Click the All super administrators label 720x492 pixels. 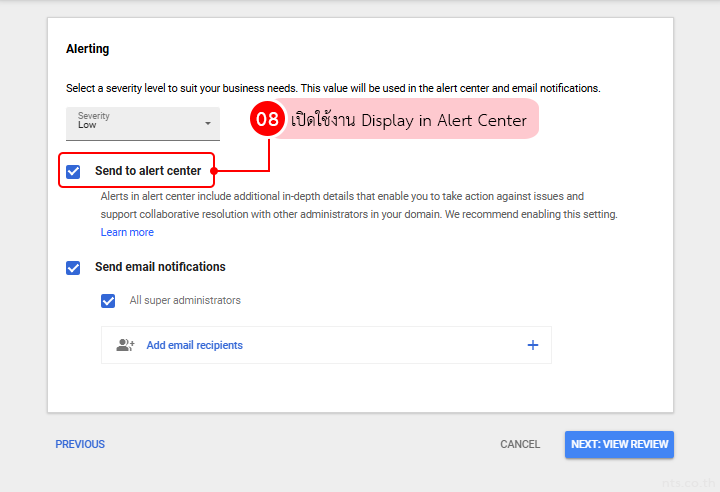coord(185,300)
